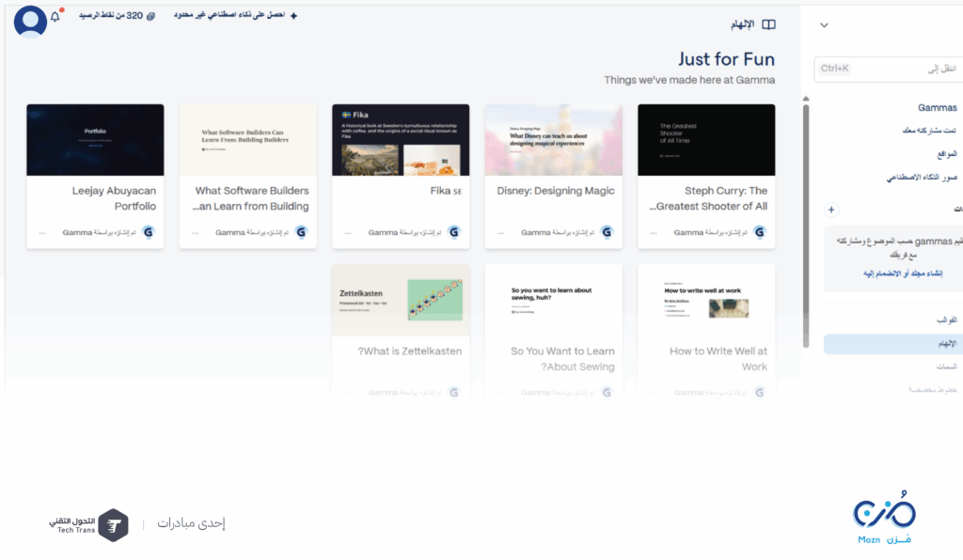Open the Gamma author icon on Leejay Abuyacan card
Image resolution: width=963 pixels, height=560 pixels.
click(x=148, y=232)
